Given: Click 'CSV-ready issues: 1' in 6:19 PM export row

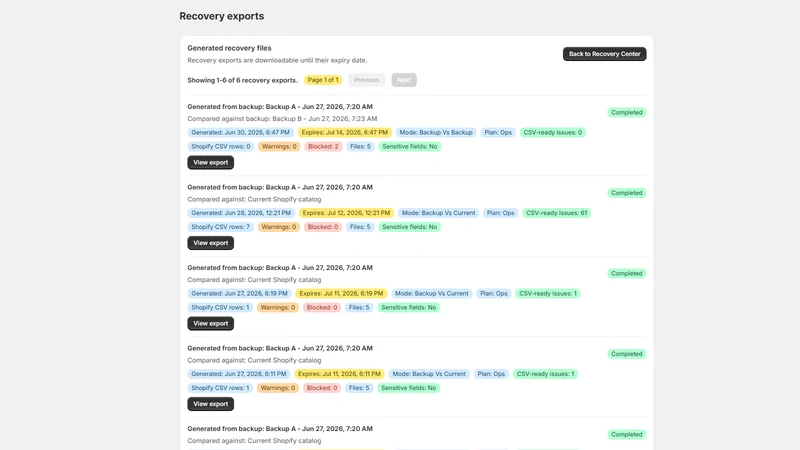Looking at the screenshot, I should click(547, 294).
